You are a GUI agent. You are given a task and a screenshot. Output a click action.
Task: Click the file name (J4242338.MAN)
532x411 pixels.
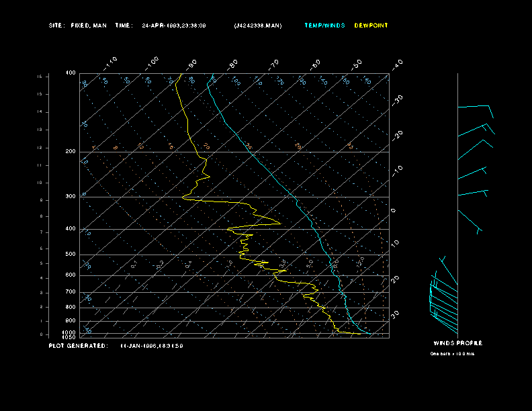[x=258, y=26]
